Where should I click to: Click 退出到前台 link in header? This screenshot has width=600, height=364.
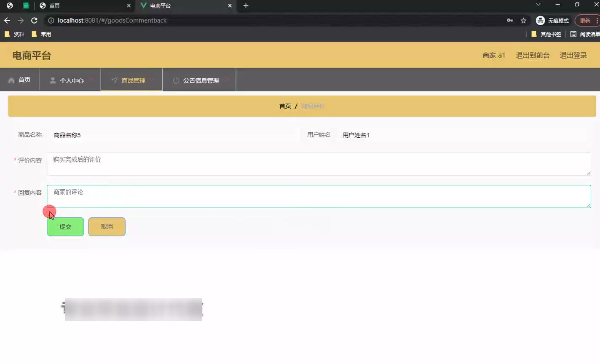[533, 55]
